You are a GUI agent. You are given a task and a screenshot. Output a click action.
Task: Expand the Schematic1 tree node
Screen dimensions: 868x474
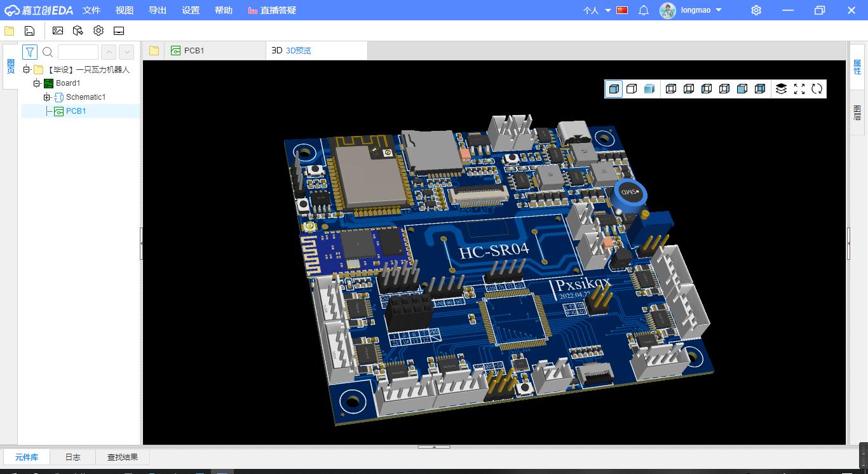click(46, 97)
